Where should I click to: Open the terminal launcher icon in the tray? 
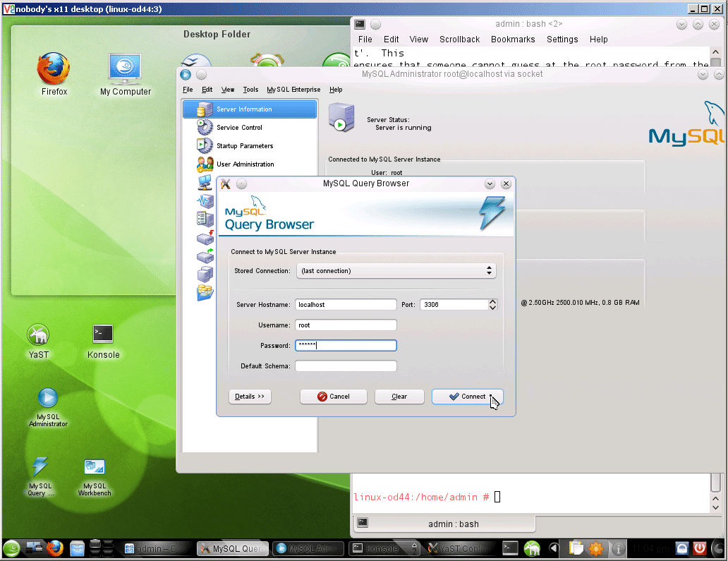click(x=510, y=548)
